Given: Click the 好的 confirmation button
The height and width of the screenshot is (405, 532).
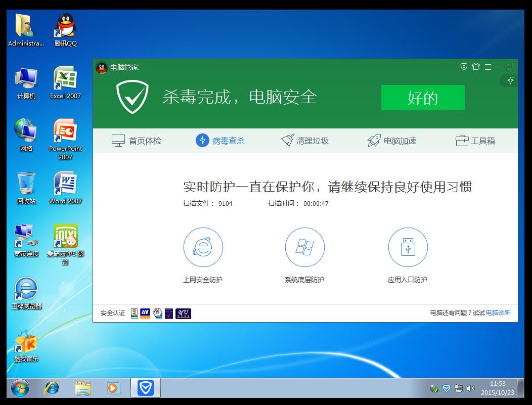Looking at the screenshot, I should pyautogui.click(x=423, y=98).
